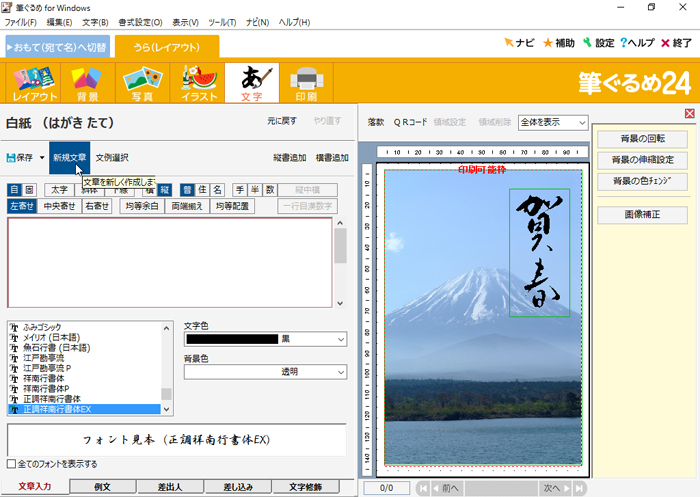Click the black 文字色 color swatch
Screen dimensions: 700x497
(x=232, y=340)
